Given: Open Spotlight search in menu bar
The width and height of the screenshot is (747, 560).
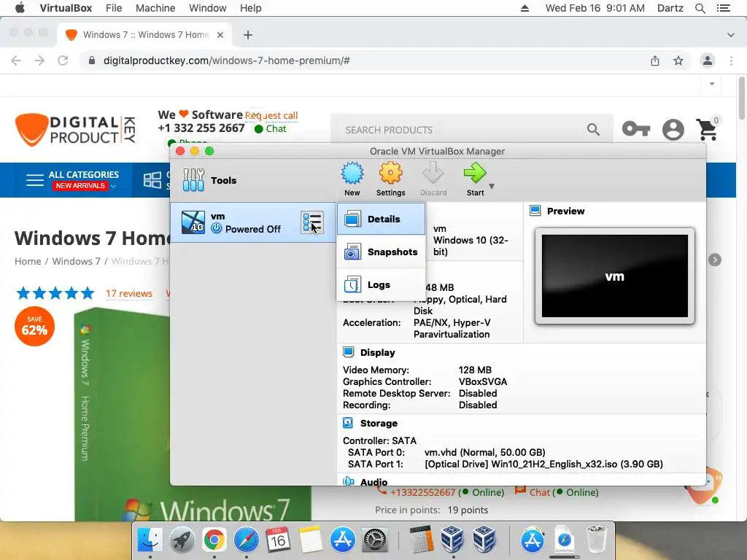Looking at the screenshot, I should 700,8.
